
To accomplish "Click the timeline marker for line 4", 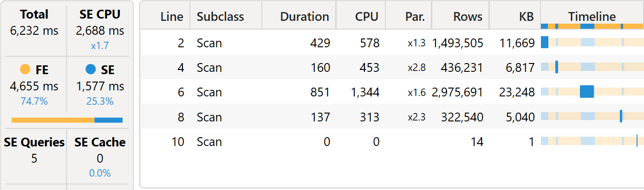I will point(556,67).
